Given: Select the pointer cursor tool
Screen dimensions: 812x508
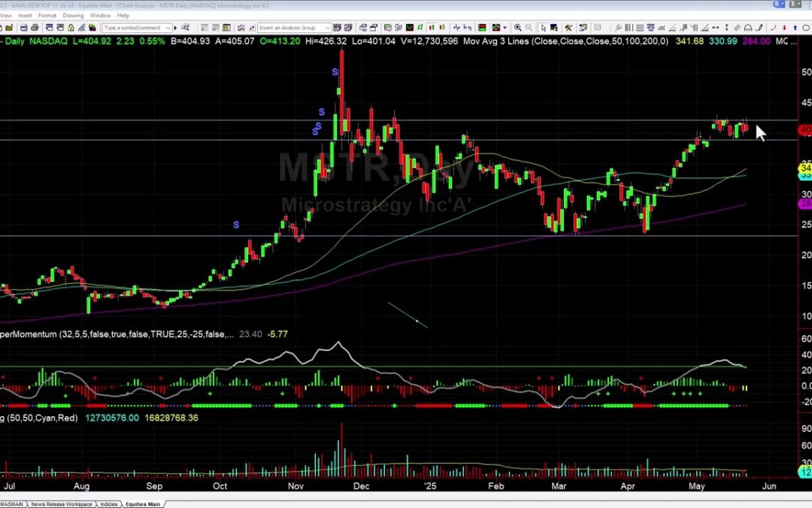Looking at the screenshot, I should click(544, 28).
